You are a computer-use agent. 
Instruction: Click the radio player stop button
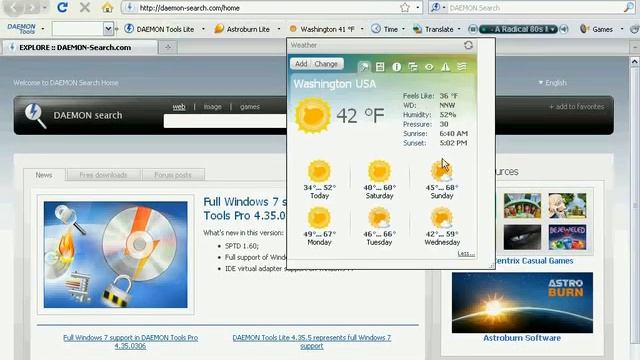coord(473,29)
